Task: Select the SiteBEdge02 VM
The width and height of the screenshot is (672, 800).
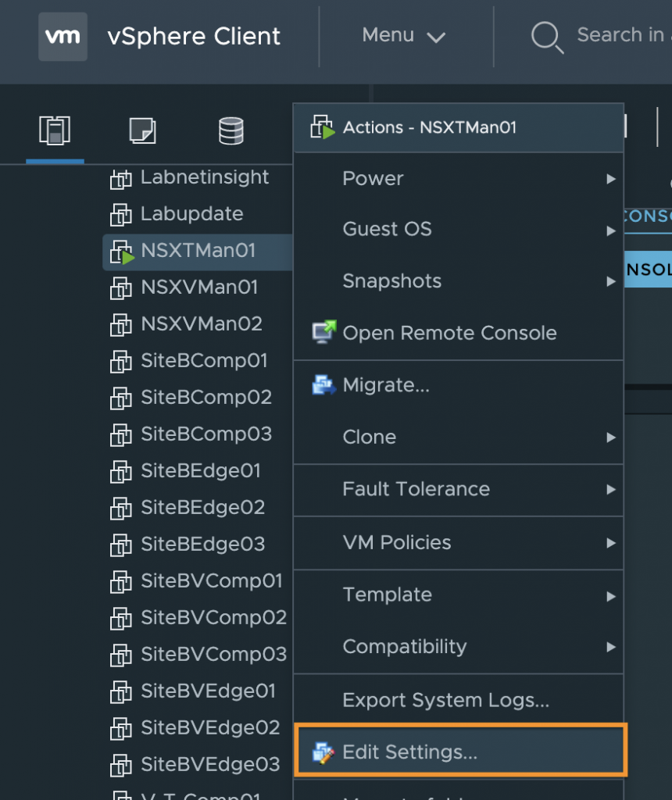Action: pos(202,508)
